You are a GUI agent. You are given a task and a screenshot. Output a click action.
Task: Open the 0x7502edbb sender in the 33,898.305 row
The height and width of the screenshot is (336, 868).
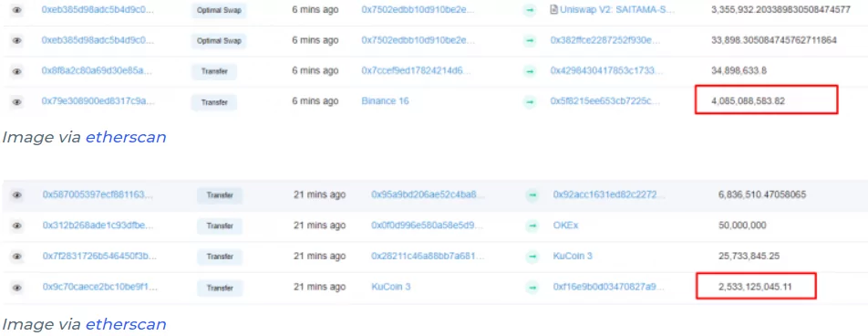coord(418,40)
